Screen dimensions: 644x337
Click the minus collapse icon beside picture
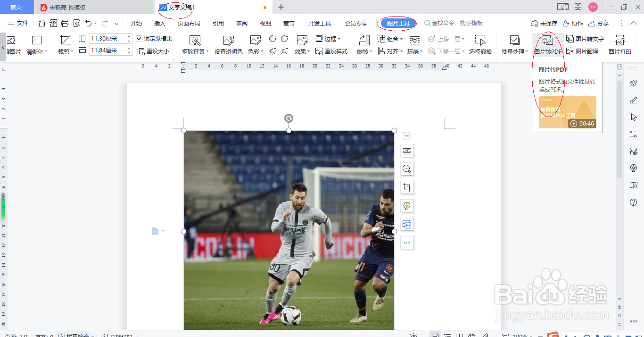click(x=407, y=136)
